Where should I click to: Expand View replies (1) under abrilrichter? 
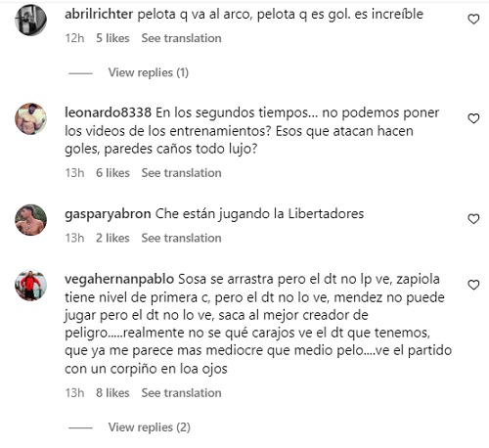coord(149,72)
